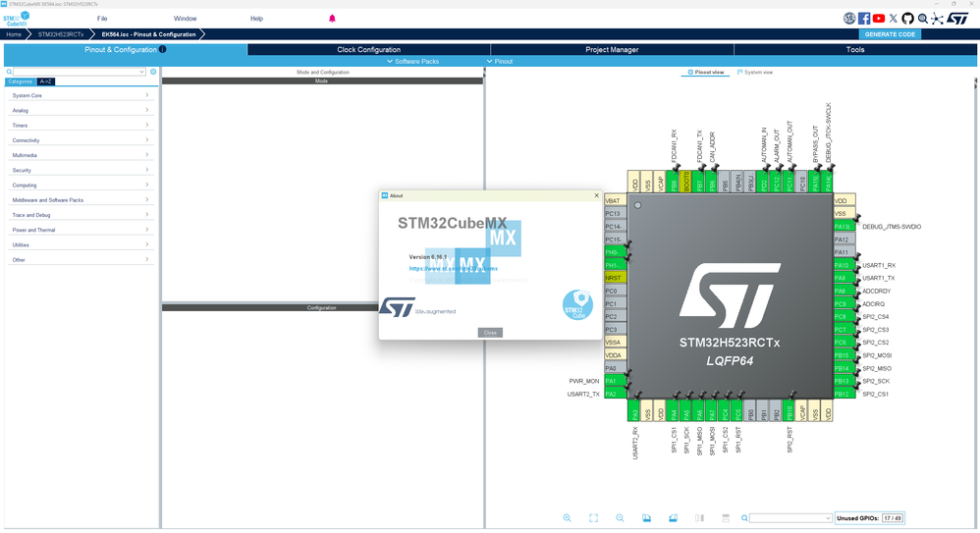Close the About dialog with Close button
The height and width of the screenshot is (533, 980).
pyautogui.click(x=490, y=333)
